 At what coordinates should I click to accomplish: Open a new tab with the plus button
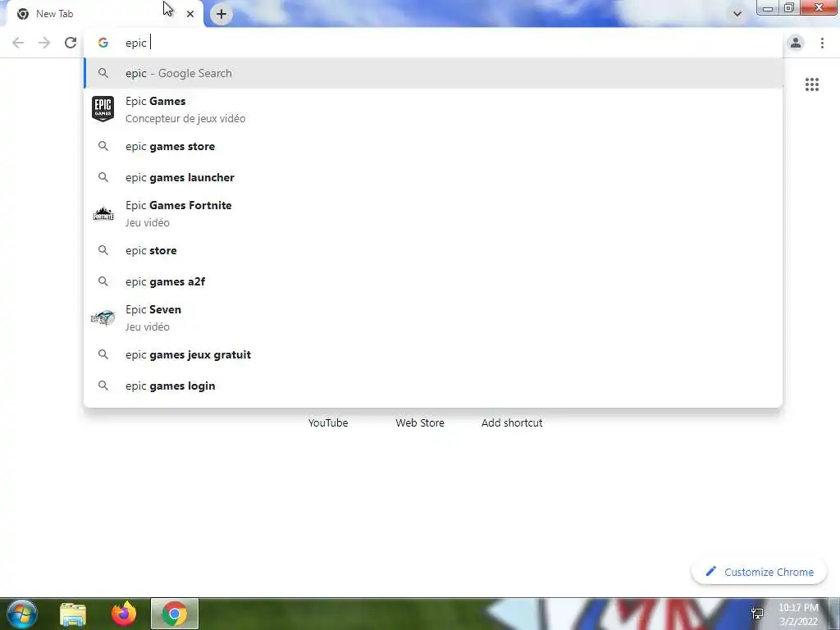click(221, 14)
